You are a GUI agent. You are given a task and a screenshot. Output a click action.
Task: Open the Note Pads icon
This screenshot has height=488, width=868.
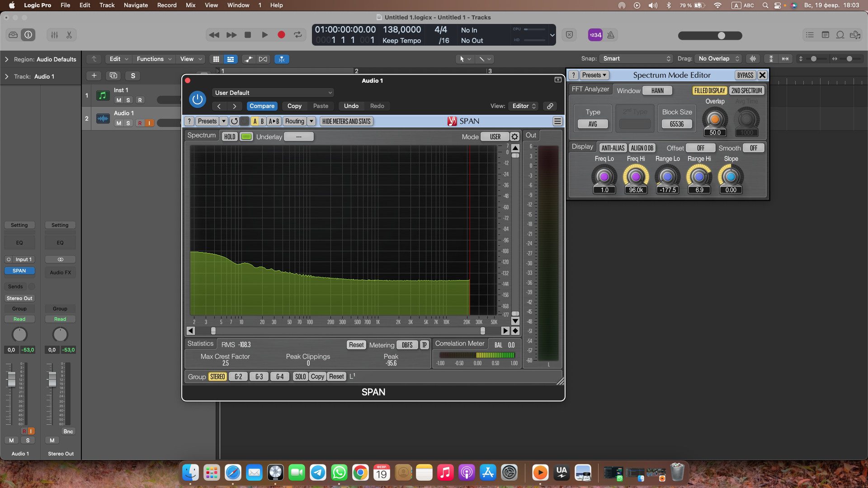[x=825, y=35]
